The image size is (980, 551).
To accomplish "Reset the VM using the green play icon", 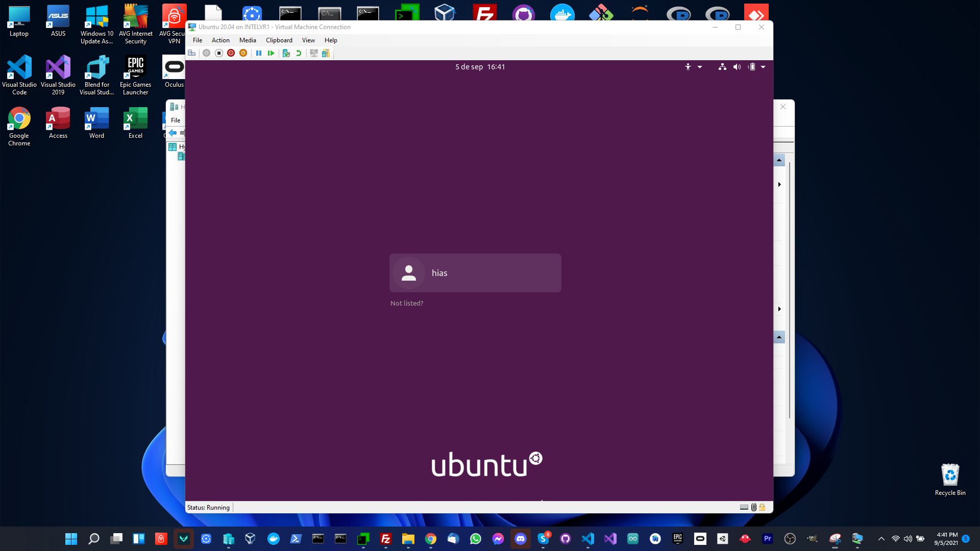I will 271,53.
